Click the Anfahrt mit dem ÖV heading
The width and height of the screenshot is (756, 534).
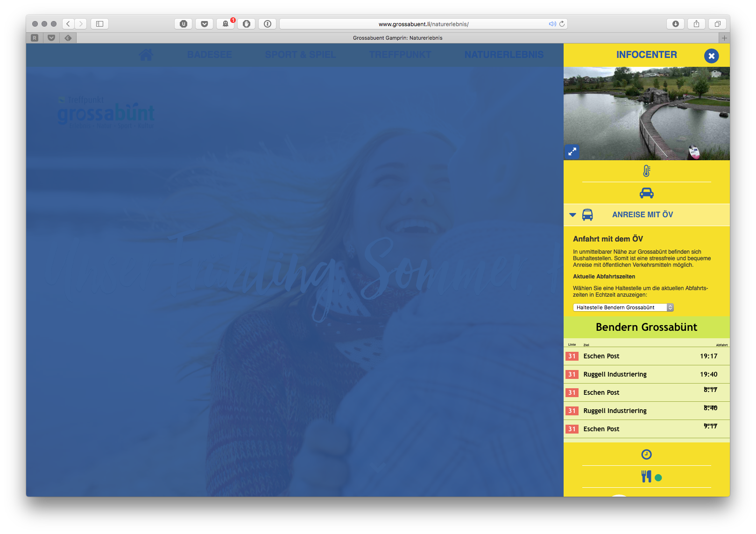(x=608, y=239)
